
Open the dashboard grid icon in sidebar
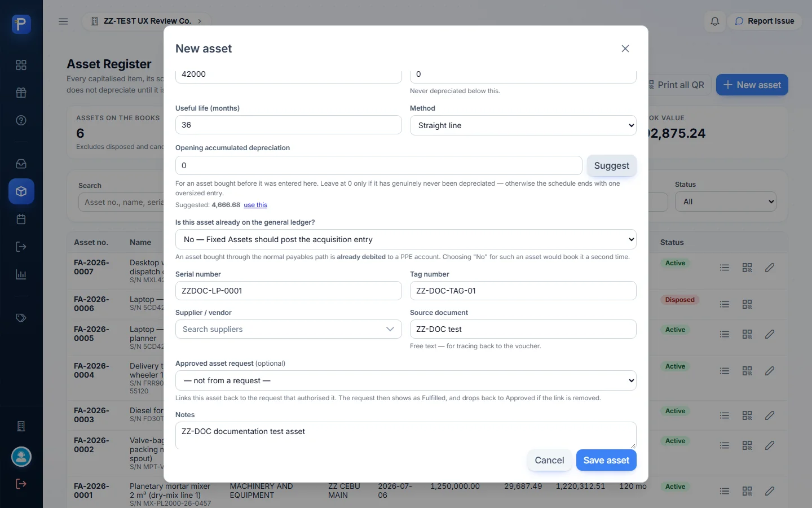coord(21,65)
